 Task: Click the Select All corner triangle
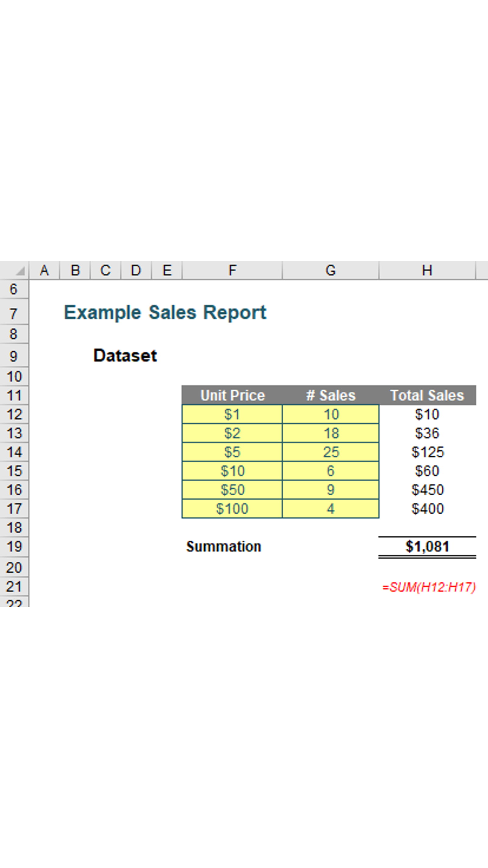click(x=20, y=271)
